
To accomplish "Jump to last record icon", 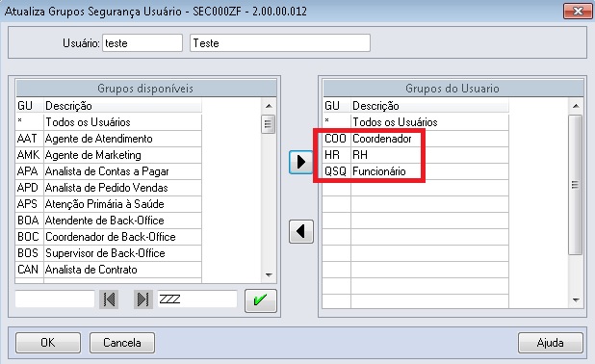I will point(143,299).
